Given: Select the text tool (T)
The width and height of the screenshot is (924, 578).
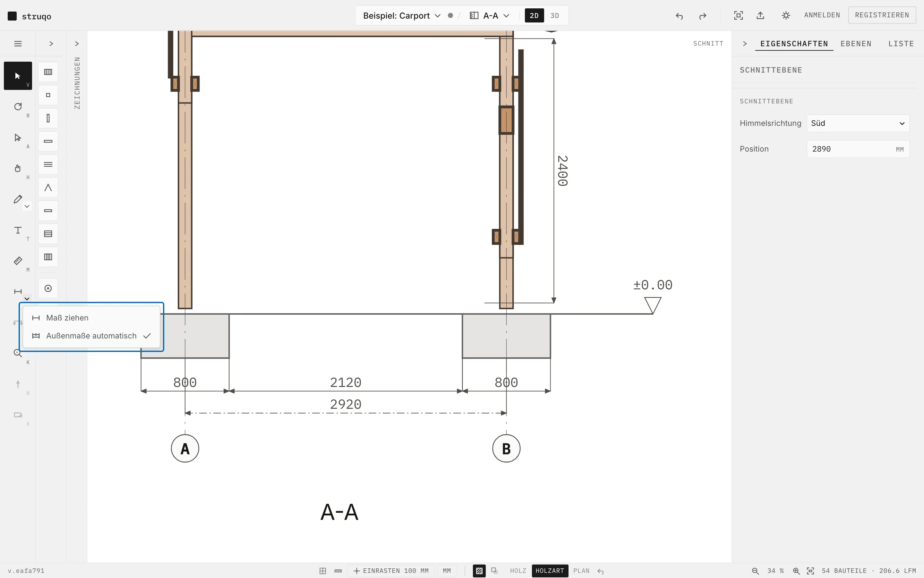Looking at the screenshot, I should pos(18,230).
